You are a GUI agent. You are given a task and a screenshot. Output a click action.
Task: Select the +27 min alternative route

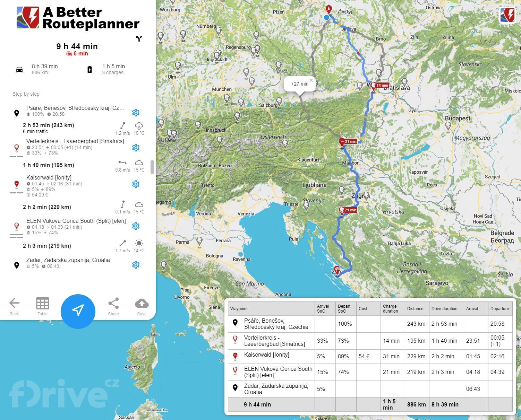pos(299,84)
